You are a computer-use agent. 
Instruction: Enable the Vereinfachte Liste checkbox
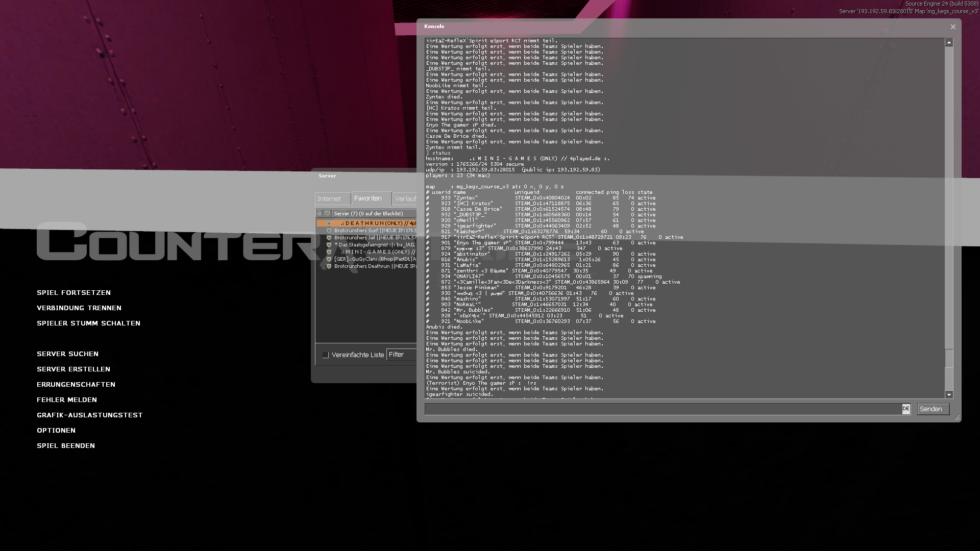[325, 355]
